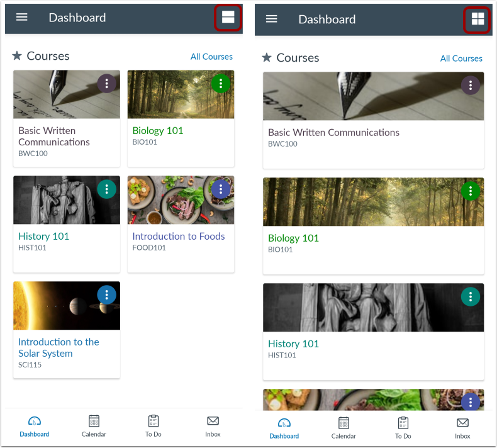This screenshot has height=448, width=497.
Task: Open options for Introduction to Foods grid card
Action: tap(221, 189)
